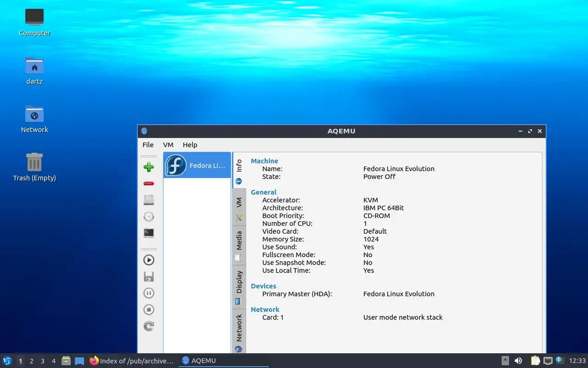The height and width of the screenshot is (368, 588).
Task: Click the Use Local Time value Yes
Action: (x=369, y=270)
